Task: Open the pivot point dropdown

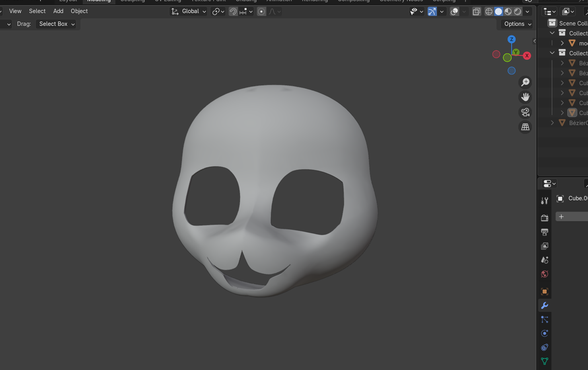Action: (x=218, y=12)
